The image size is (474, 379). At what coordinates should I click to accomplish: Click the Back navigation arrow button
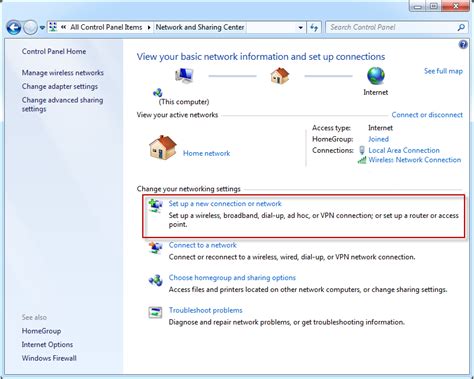click(14, 27)
